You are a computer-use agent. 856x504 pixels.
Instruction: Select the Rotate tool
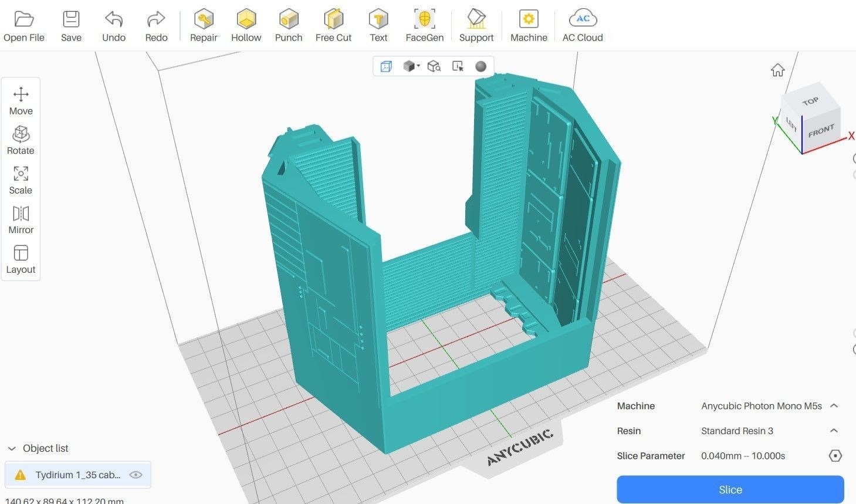pyautogui.click(x=21, y=140)
